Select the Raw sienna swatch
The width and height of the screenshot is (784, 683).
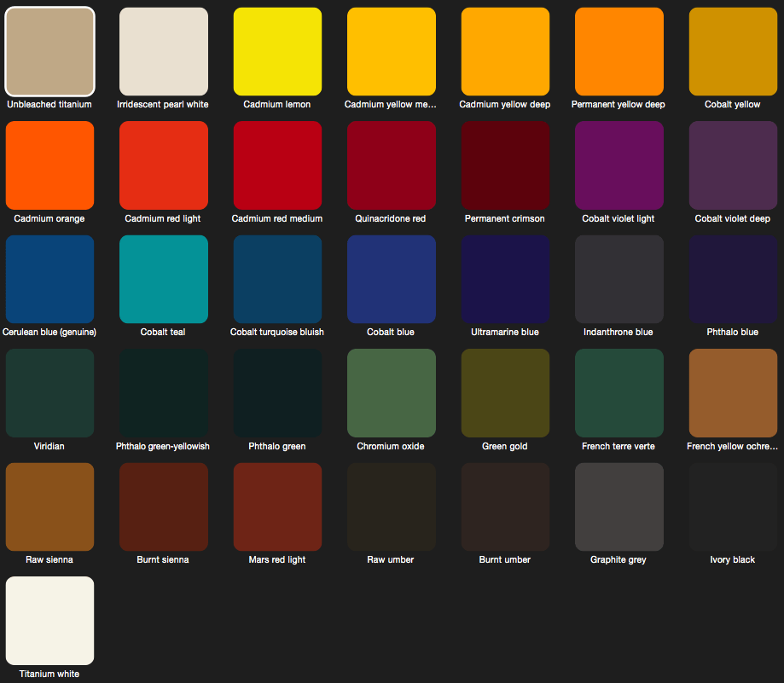(x=49, y=506)
